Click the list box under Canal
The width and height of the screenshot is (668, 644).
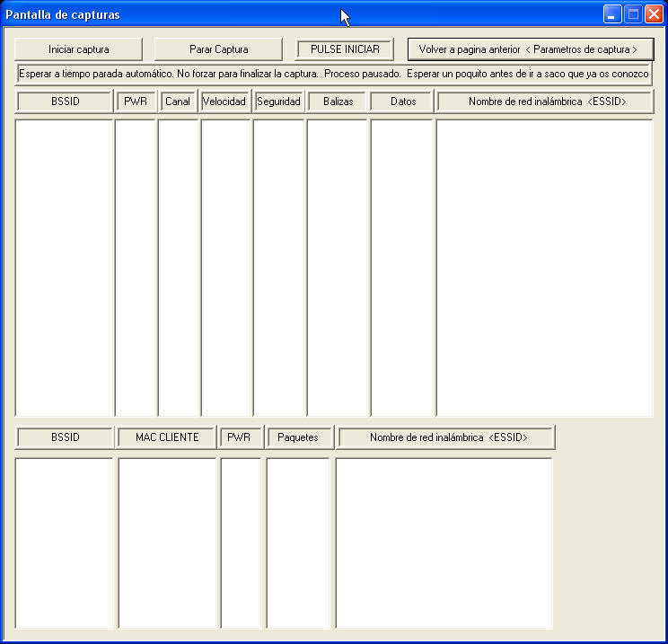tap(178, 268)
